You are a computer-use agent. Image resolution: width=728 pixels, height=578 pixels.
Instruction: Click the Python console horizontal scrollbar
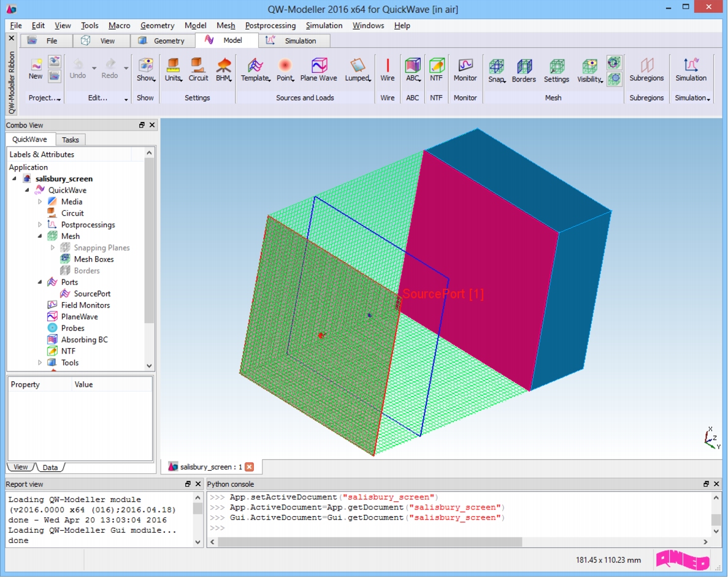tap(370, 542)
